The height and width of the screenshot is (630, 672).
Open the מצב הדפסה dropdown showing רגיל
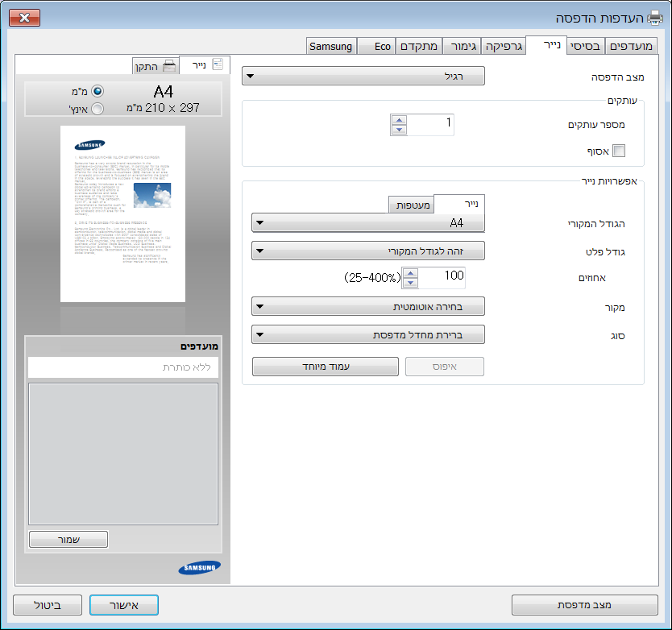367,77
